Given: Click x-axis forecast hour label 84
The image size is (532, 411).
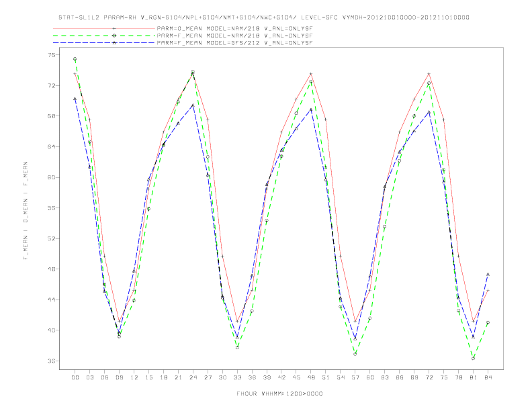Looking at the screenshot, I should tap(488, 377).
